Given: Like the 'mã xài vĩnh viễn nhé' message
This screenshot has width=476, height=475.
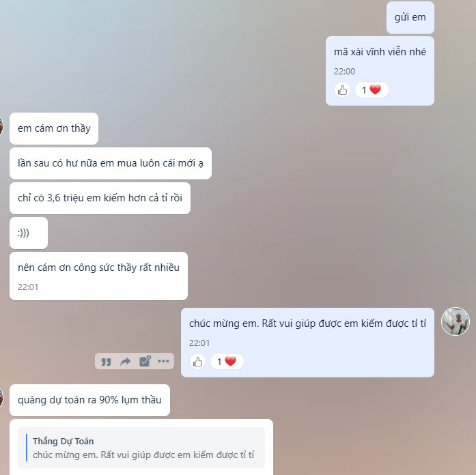Looking at the screenshot, I should coord(342,90).
